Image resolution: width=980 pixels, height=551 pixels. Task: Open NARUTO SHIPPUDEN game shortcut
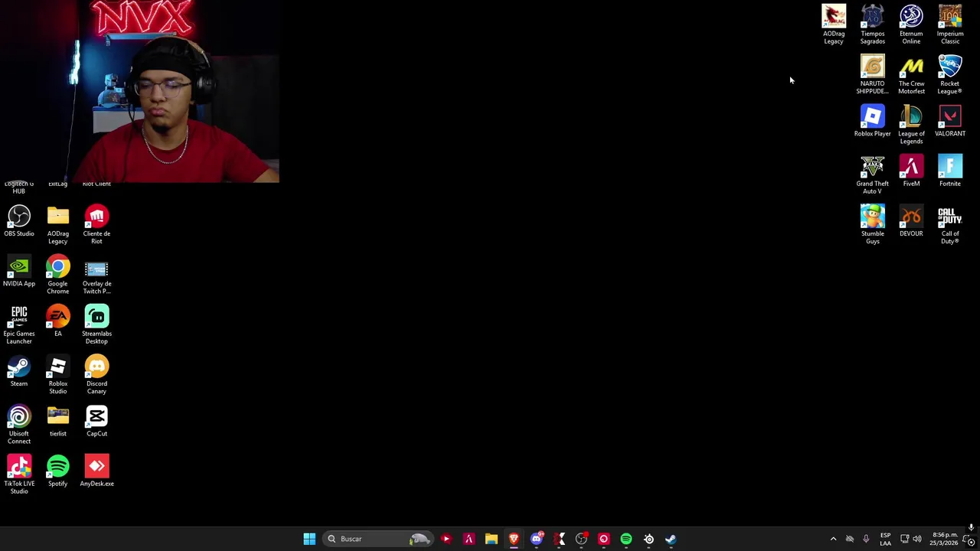(x=872, y=74)
